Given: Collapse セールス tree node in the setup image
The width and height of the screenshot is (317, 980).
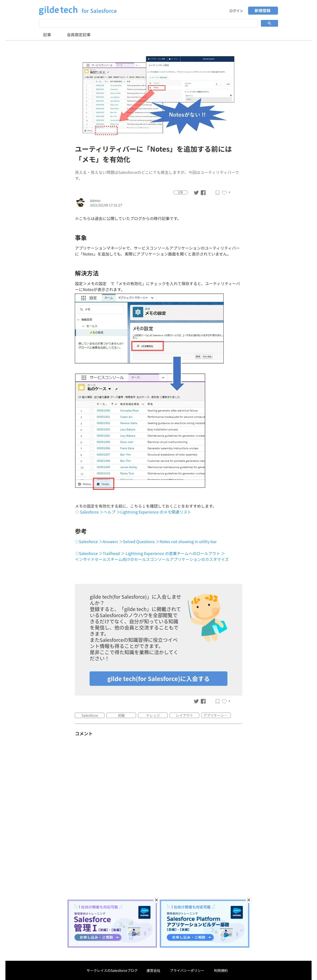Looking at the screenshot, I should (x=83, y=326).
